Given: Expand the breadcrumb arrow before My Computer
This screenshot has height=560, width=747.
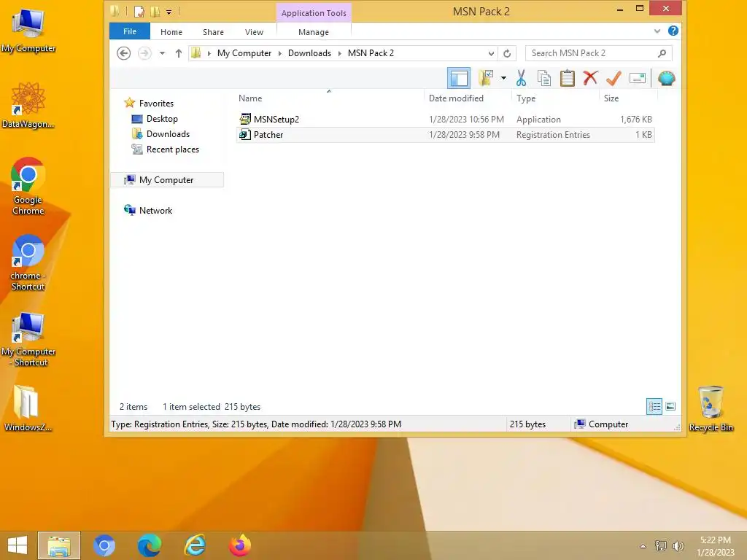Looking at the screenshot, I should pyautogui.click(x=209, y=53).
